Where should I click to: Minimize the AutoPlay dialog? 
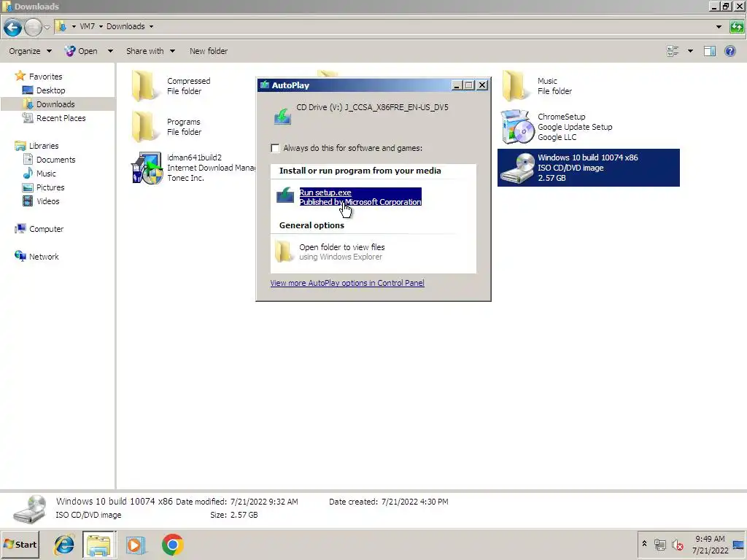pyautogui.click(x=457, y=85)
